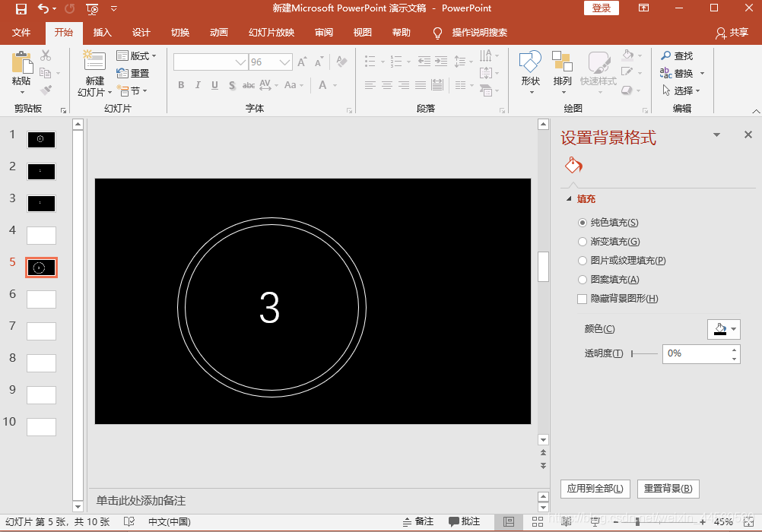Open the Section (节) dropdown

coord(132,91)
